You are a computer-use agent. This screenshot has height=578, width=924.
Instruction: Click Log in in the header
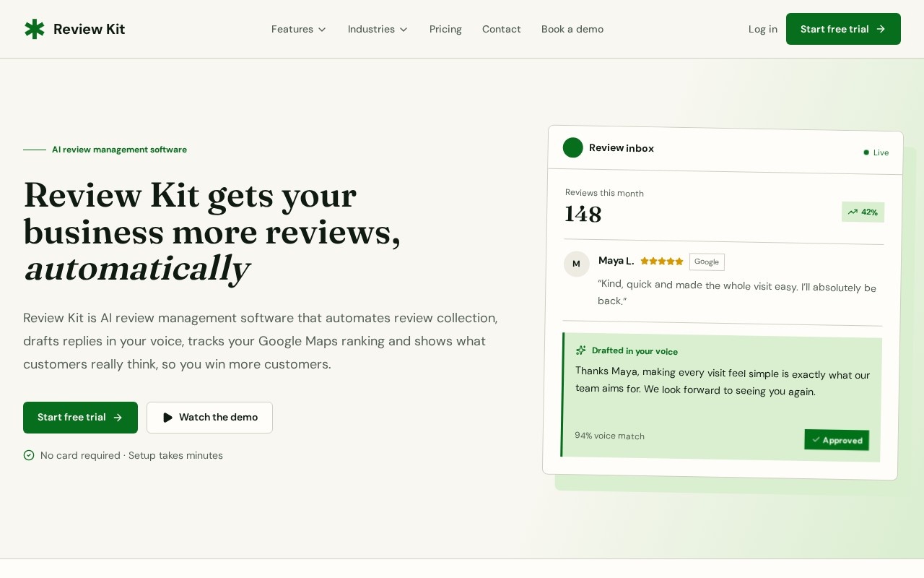click(763, 29)
